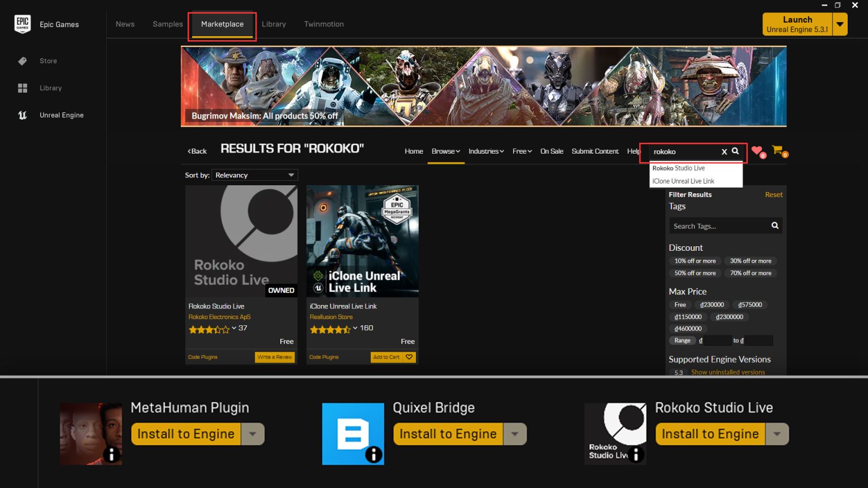Reset the filter results
Viewport: 868px width, 488px height.
[774, 195]
